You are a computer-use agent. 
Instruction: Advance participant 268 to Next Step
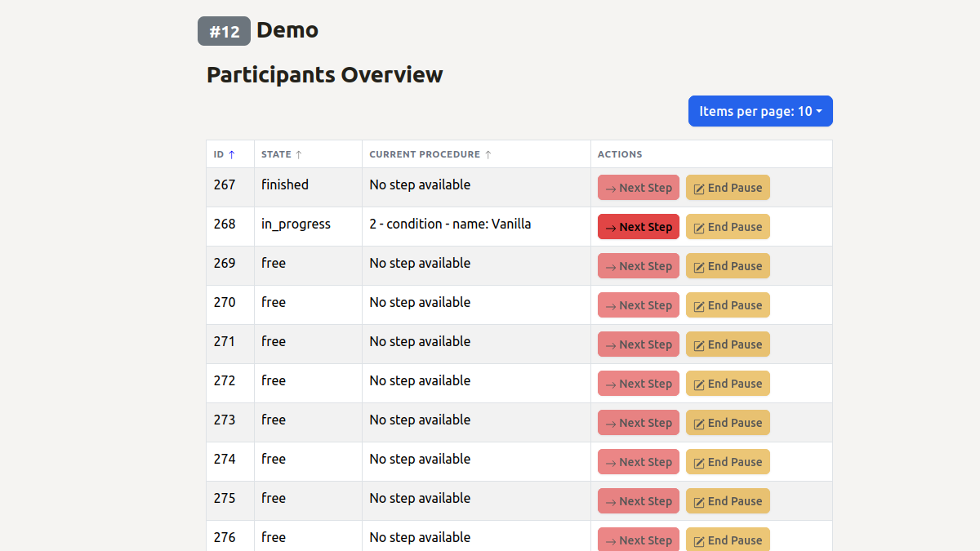click(639, 227)
